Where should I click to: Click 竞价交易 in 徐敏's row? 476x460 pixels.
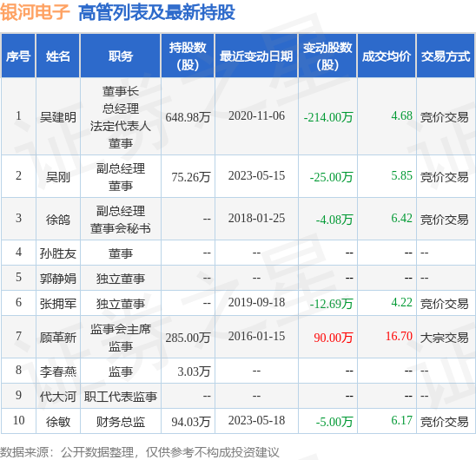(x=445, y=422)
